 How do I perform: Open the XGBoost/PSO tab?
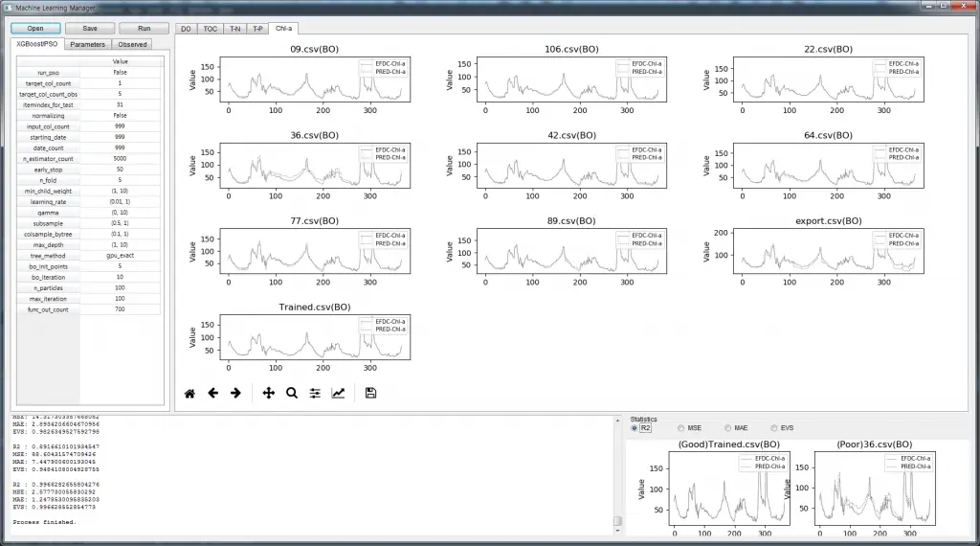[x=37, y=44]
